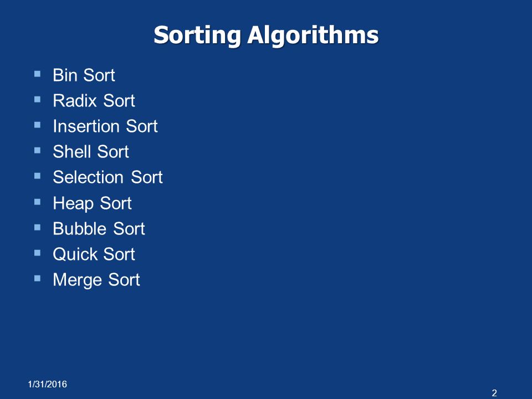
Task: Click the 1/31/2016 date footer
Action: 48,384
